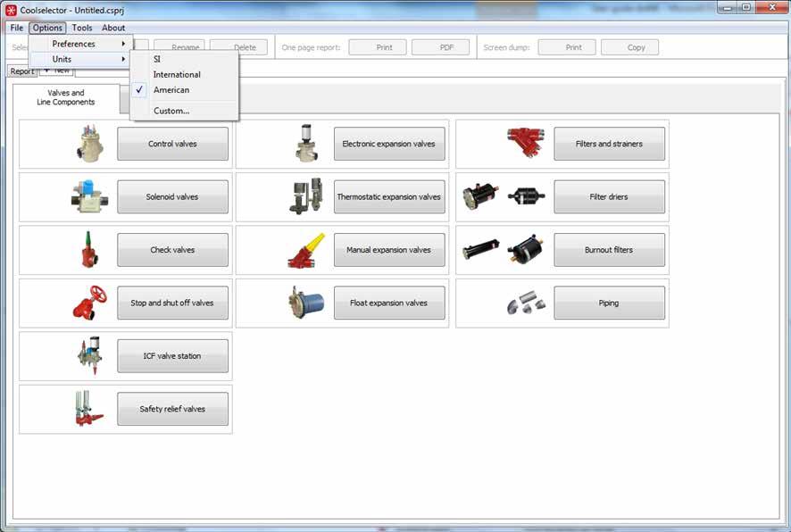Open Burnout filters selection

[610, 250]
